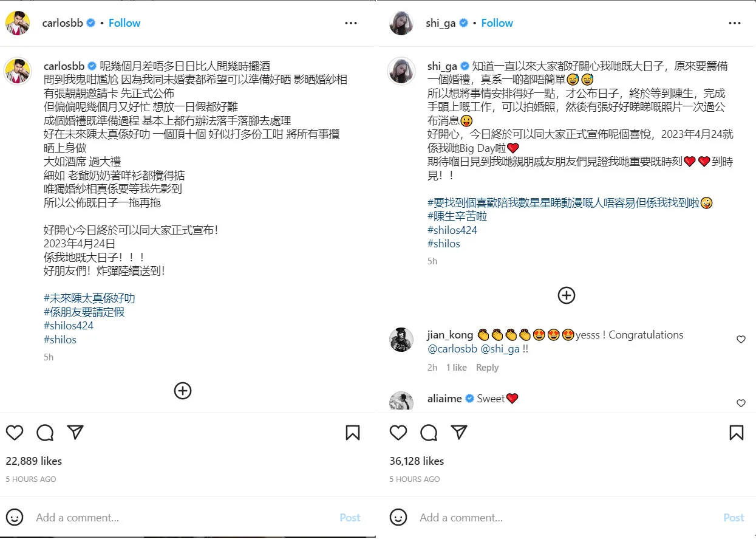Like the shi_ga post with heart icon
The image size is (756, 539).
tap(398, 433)
